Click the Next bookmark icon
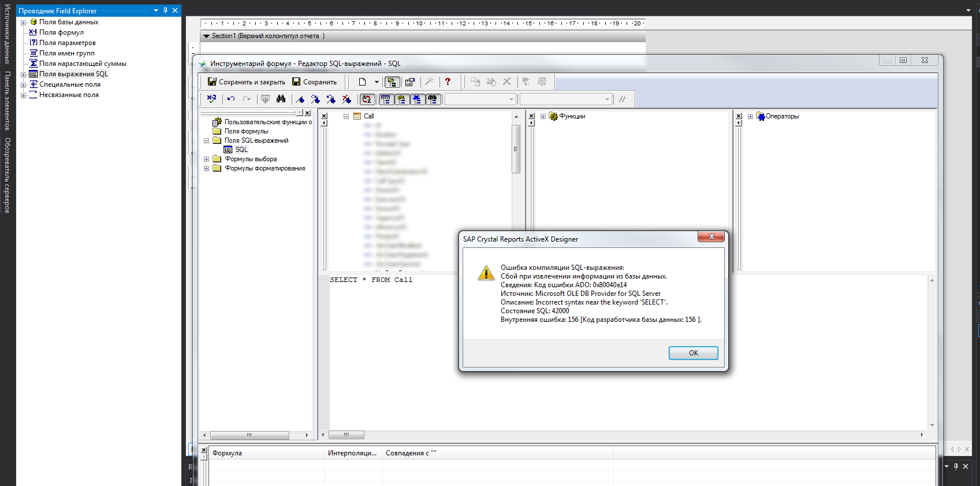980x486 pixels. point(315,99)
